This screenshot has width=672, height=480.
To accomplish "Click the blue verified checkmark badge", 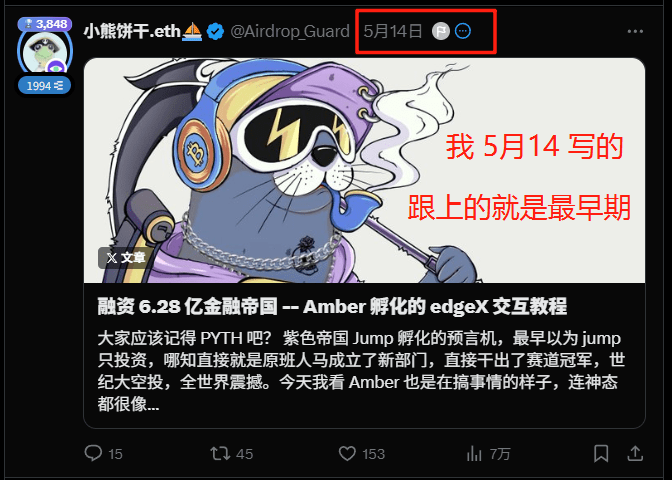I will (215, 31).
